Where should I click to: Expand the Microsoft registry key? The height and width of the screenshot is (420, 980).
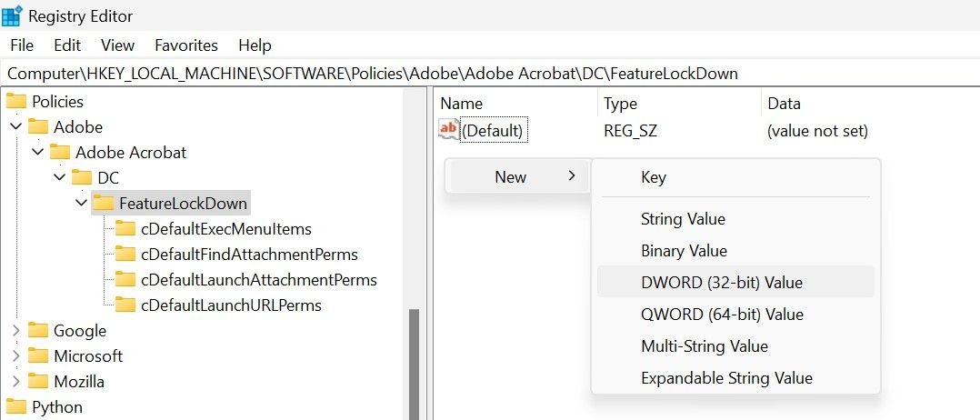click(x=16, y=356)
